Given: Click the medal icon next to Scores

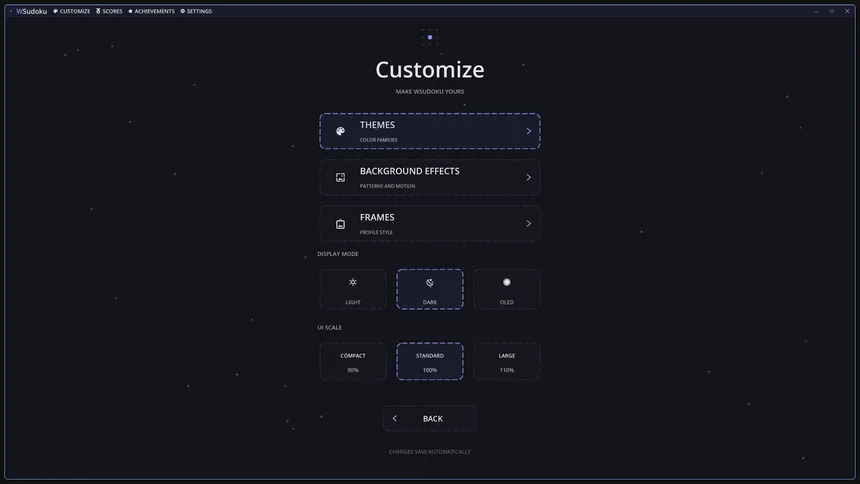Looking at the screenshot, I should click(x=98, y=11).
